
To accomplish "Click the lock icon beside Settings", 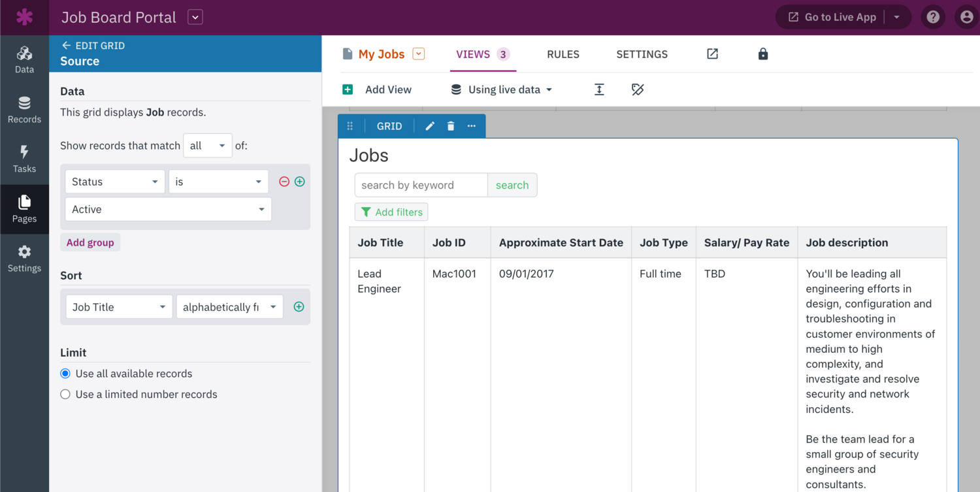I will 762,54.
